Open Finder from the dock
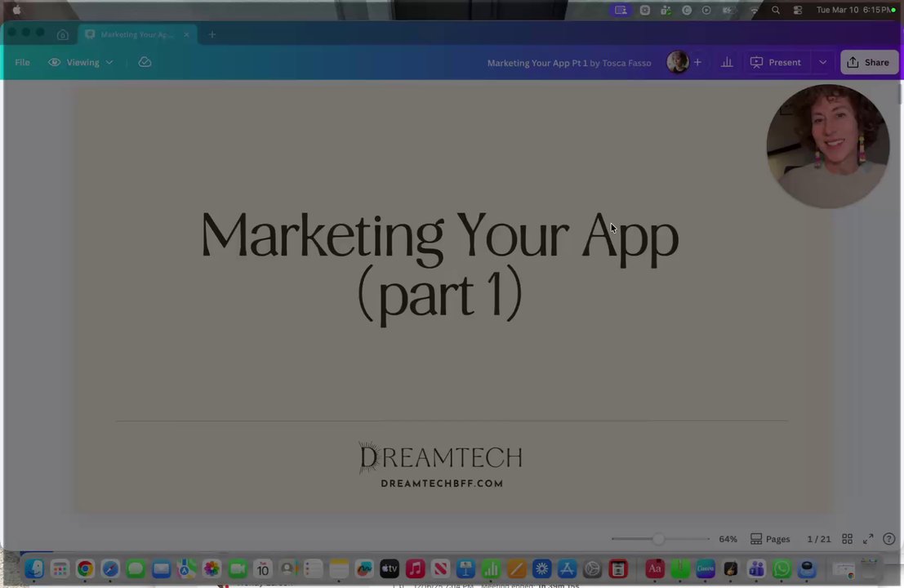The height and width of the screenshot is (588, 904). point(34,569)
